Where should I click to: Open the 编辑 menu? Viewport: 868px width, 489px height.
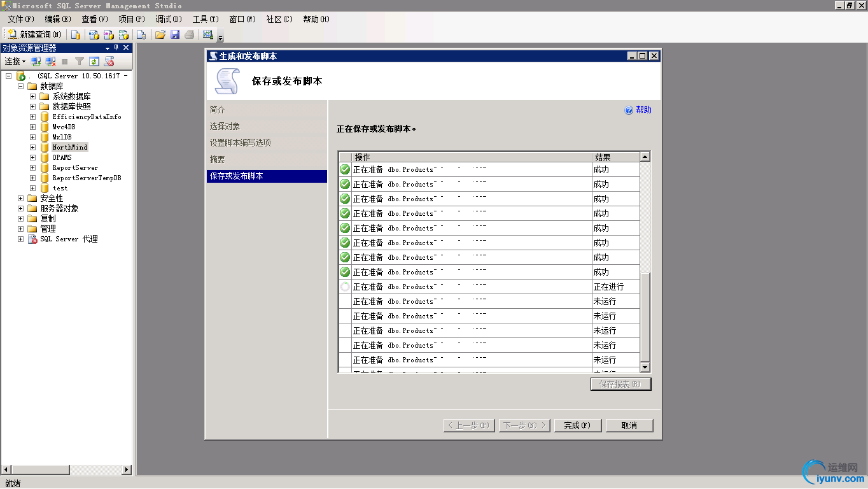(58, 19)
